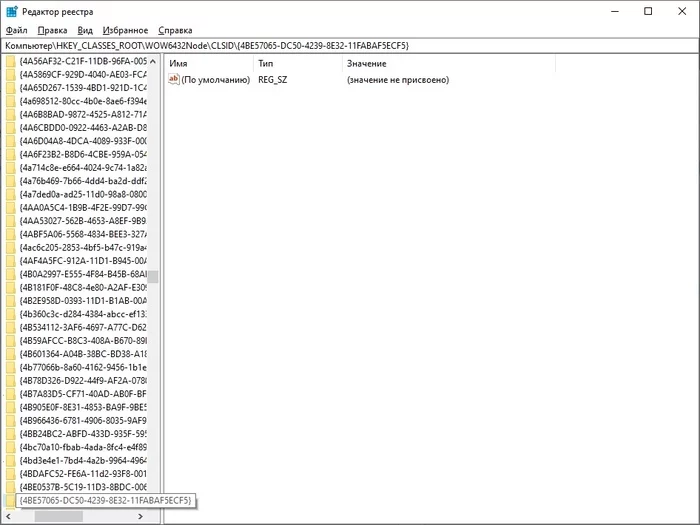
Task: Select the {4bc70a10-fbab-4ada-8fc4 registry key
Action: [x=83, y=447]
